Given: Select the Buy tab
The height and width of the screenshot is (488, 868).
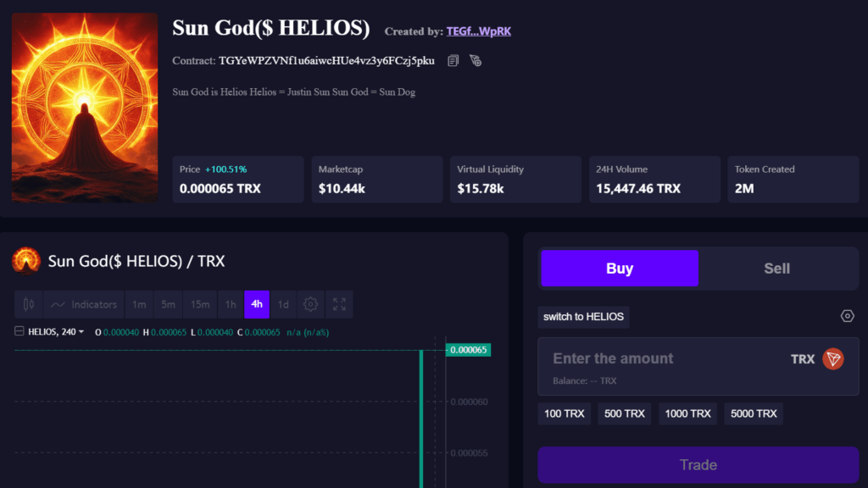Looking at the screenshot, I should 619,268.
